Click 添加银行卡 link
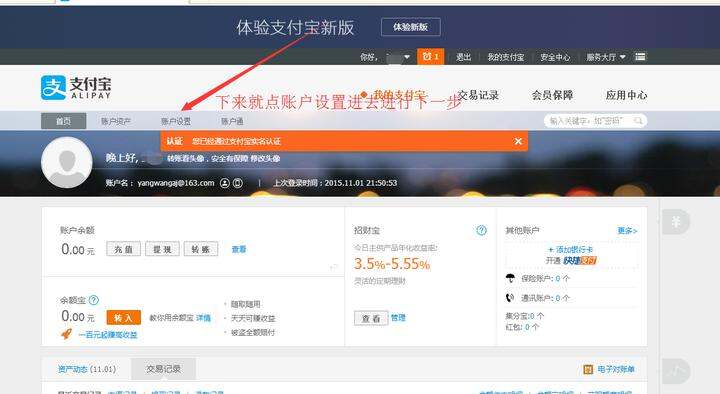The height and width of the screenshot is (394, 720). pos(571,249)
